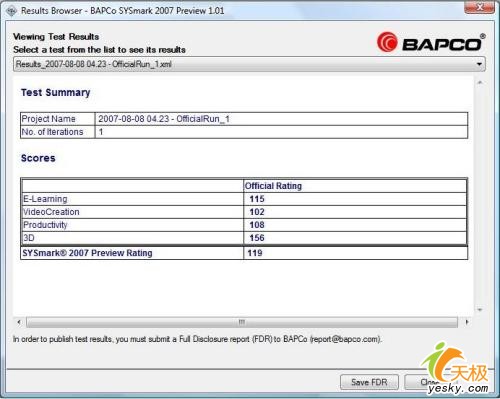Click the Project Name value cell
The height and width of the screenshot is (399, 500).
click(281, 119)
